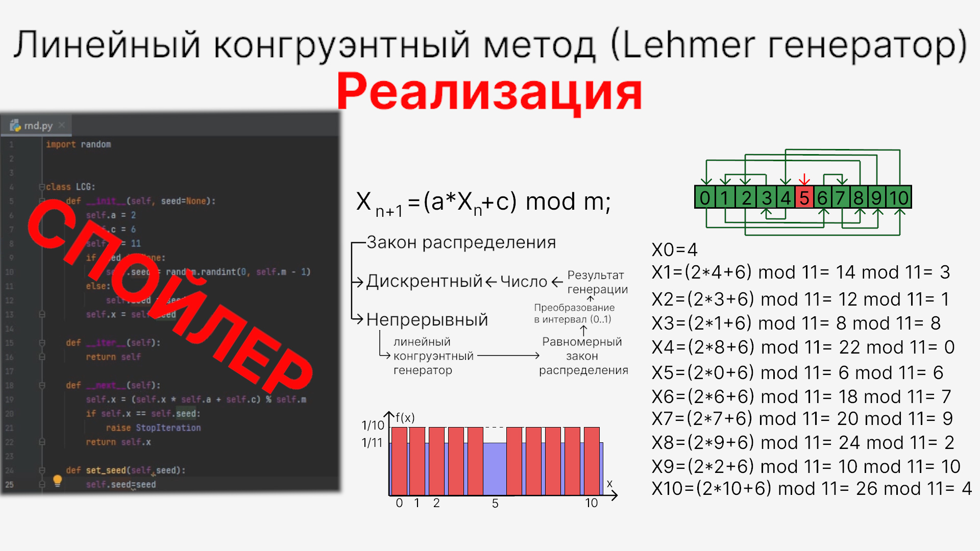Screen dimensions: 980x551
Task: Click the gutter icon on line 18
Action: [42, 385]
